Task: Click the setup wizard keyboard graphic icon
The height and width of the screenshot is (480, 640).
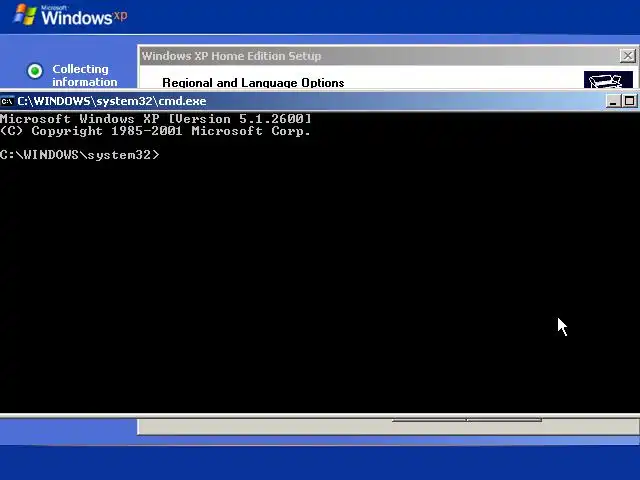Action: coord(608,80)
